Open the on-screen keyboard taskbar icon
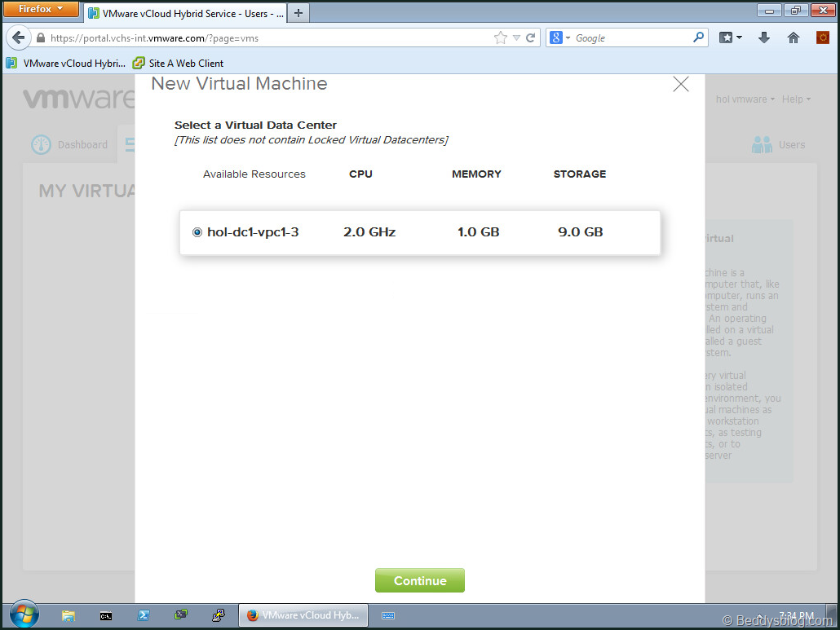840x630 pixels. point(388,615)
